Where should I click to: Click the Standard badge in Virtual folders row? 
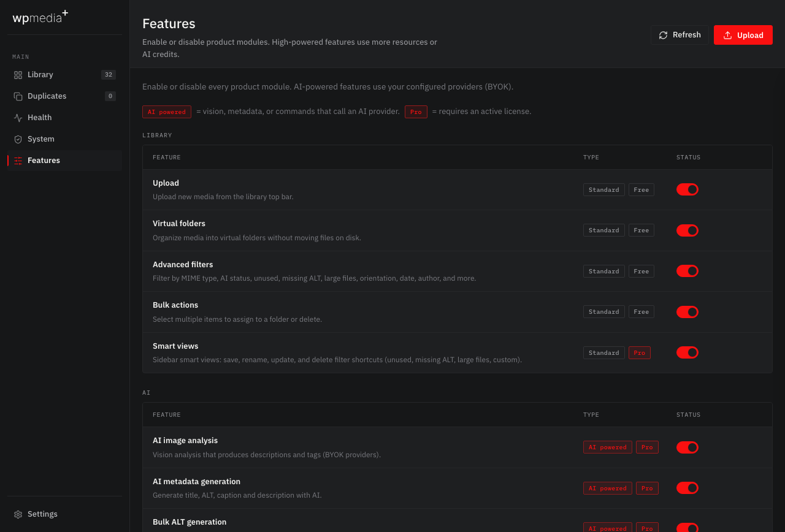(604, 230)
